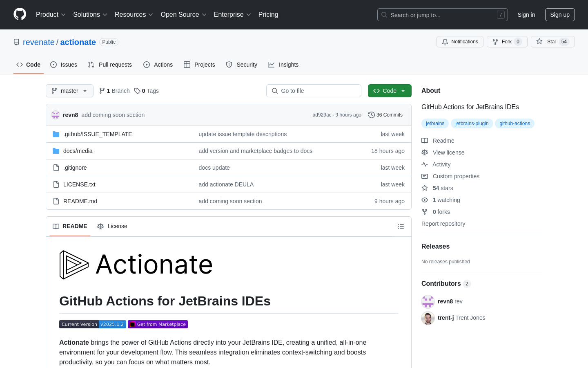Screen dimensions: 588x368
Task: Switch to the Insights tab
Action: click(x=283, y=65)
